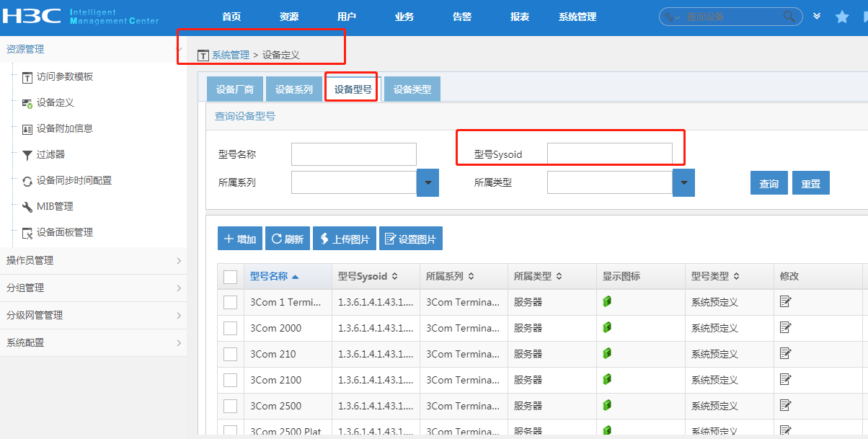
Task: Switch to the 设备系列 tab
Action: [293, 89]
